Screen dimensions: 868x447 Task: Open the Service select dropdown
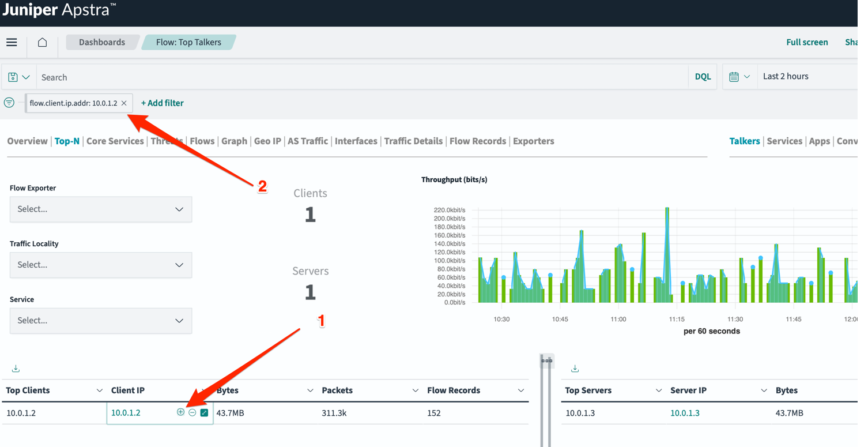(101, 321)
